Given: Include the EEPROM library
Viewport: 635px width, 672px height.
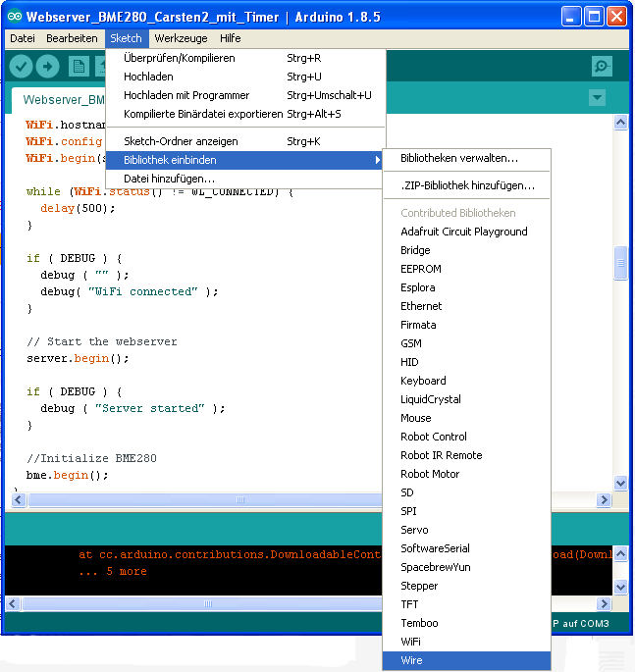Looking at the screenshot, I should coord(466,269).
